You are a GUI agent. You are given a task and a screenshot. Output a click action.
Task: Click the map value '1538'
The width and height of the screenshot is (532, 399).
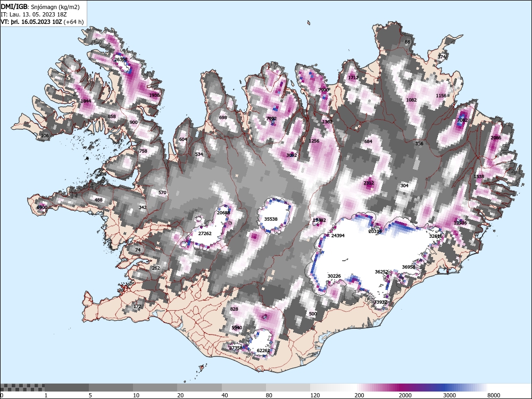click(479, 177)
